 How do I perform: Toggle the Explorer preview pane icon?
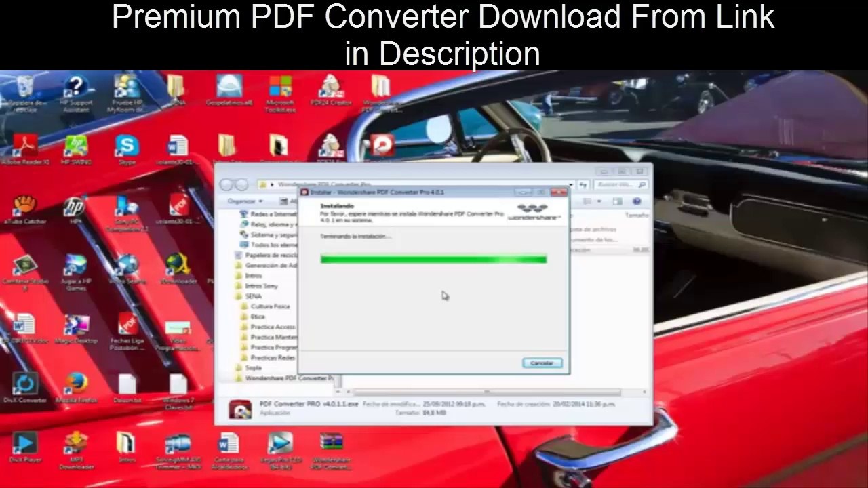617,201
